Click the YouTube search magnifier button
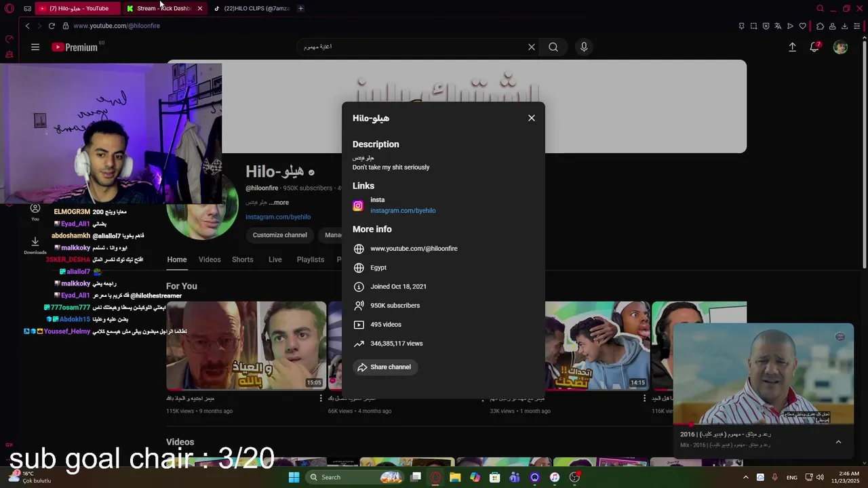 pos(553,47)
